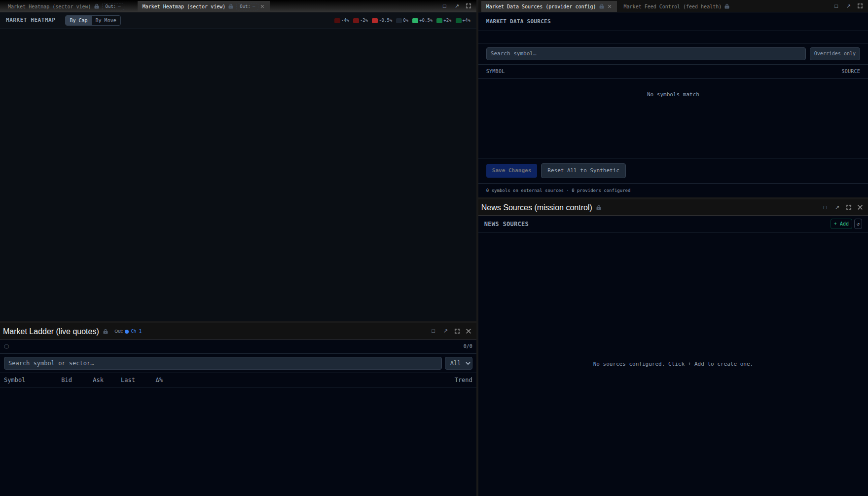The image size is (868, 496).
Task: Select Market Data Sources provider config tab
Action: [541, 6]
